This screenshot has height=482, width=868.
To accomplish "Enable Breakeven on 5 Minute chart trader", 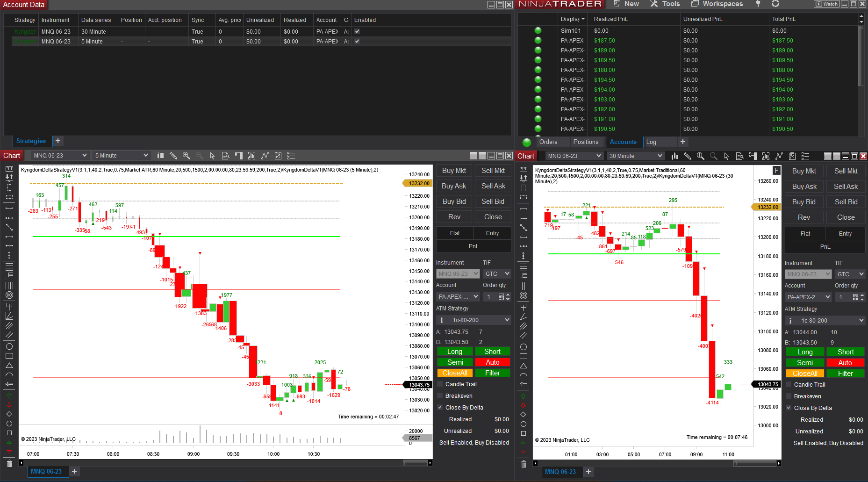I will point(440,396).
